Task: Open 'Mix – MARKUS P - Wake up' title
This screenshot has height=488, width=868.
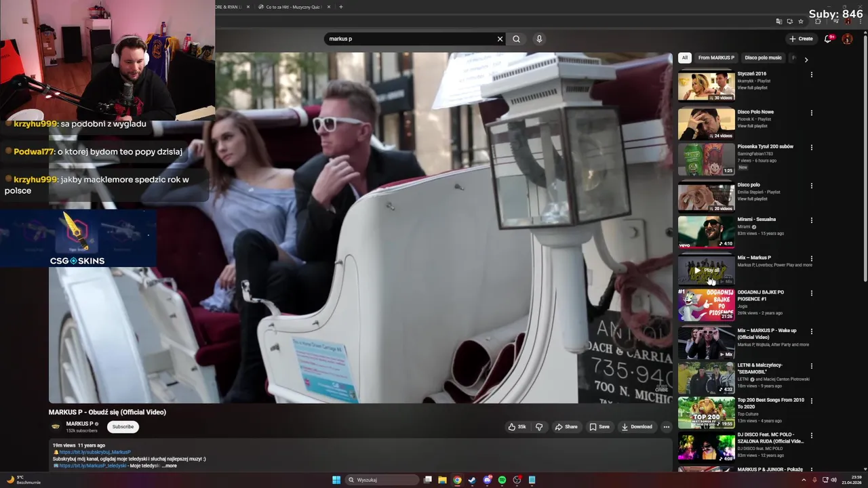Action: (767, 333)
